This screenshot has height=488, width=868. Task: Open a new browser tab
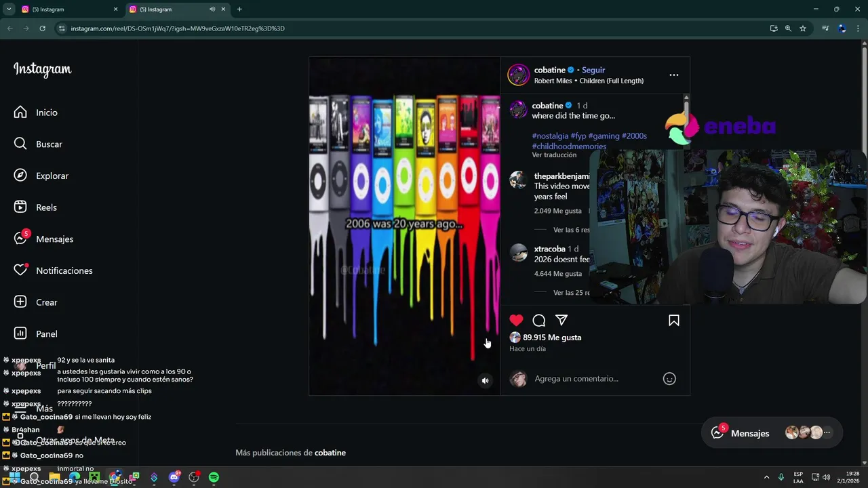(x=239, y=9)
